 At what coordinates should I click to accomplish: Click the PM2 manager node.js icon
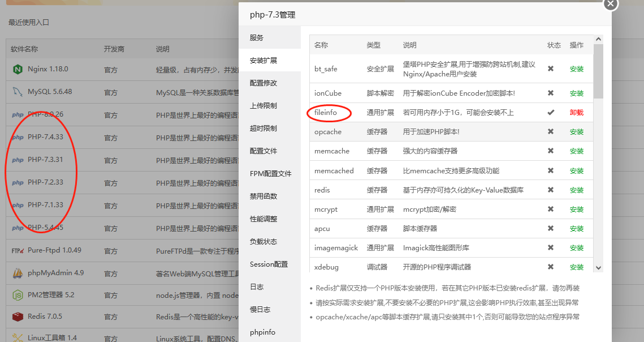[x=18, y=295]
